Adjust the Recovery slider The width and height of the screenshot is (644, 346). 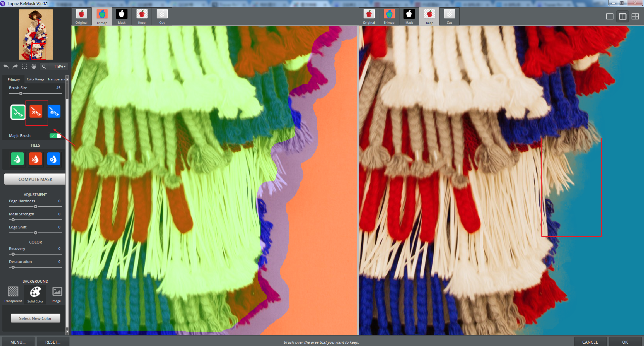(35, 254)
